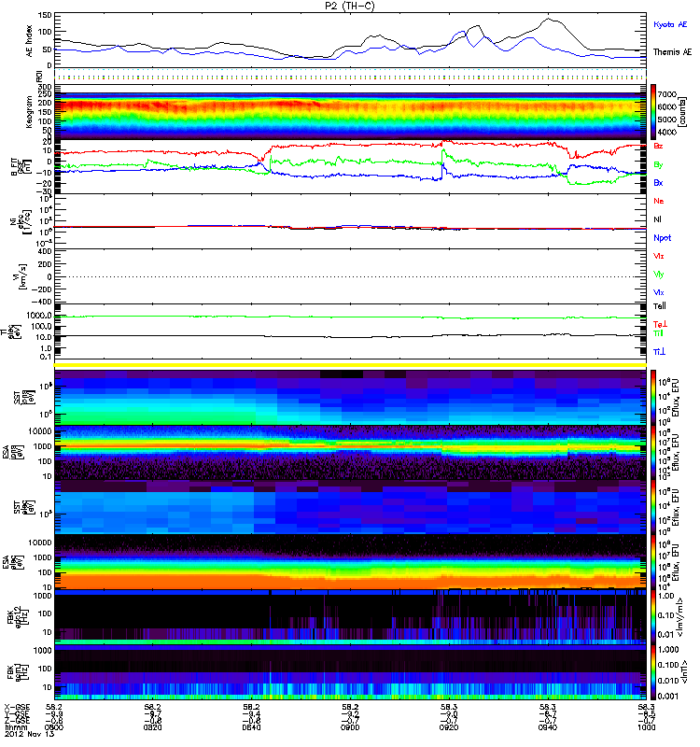The width and height of the screenshot is (700, 747).
Task: Click the 7000 colorbar tick value
Action: pyautogui.click(x=666, y=94)
